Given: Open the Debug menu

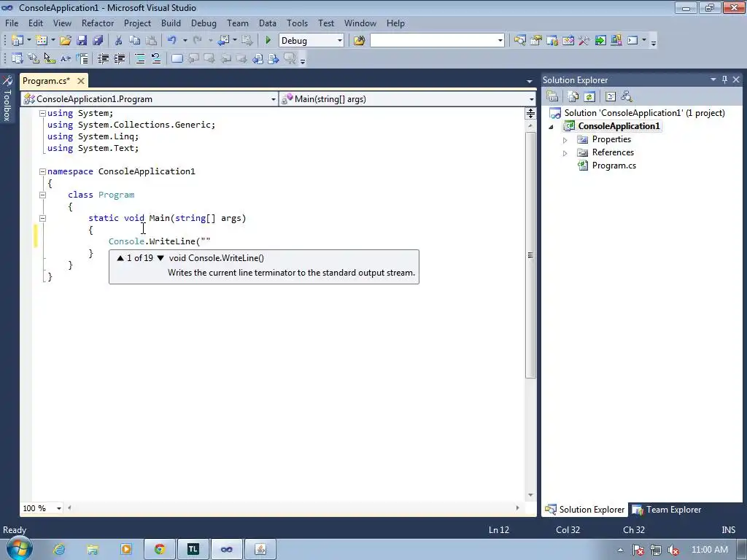Looking at the screenshot, I should coord(204,23).
